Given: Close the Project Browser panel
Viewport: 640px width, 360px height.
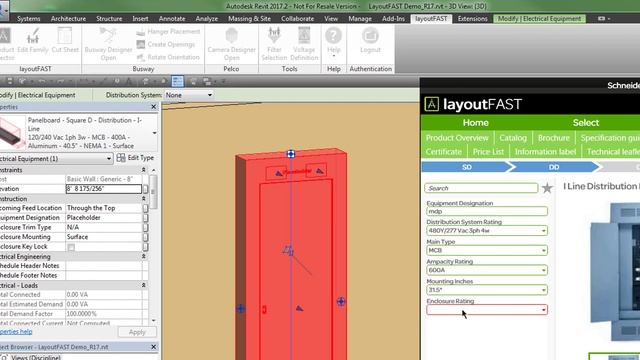Looking at the screenshot, I should 153,347.
